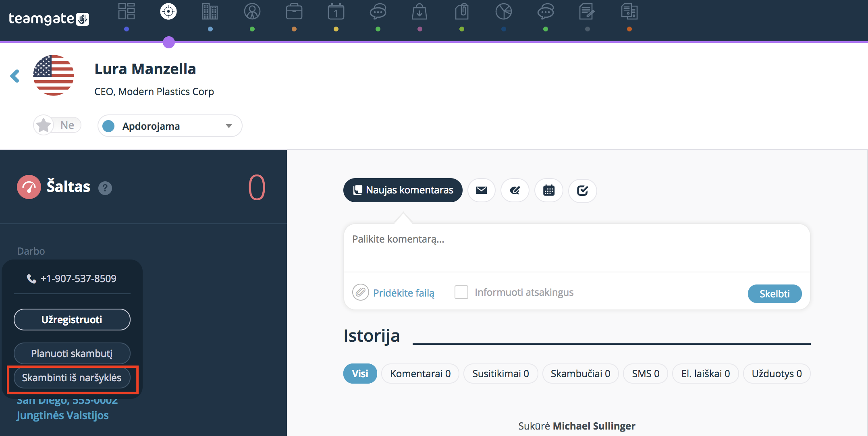Filter history by Komentarai 0

tap(420, 374)
